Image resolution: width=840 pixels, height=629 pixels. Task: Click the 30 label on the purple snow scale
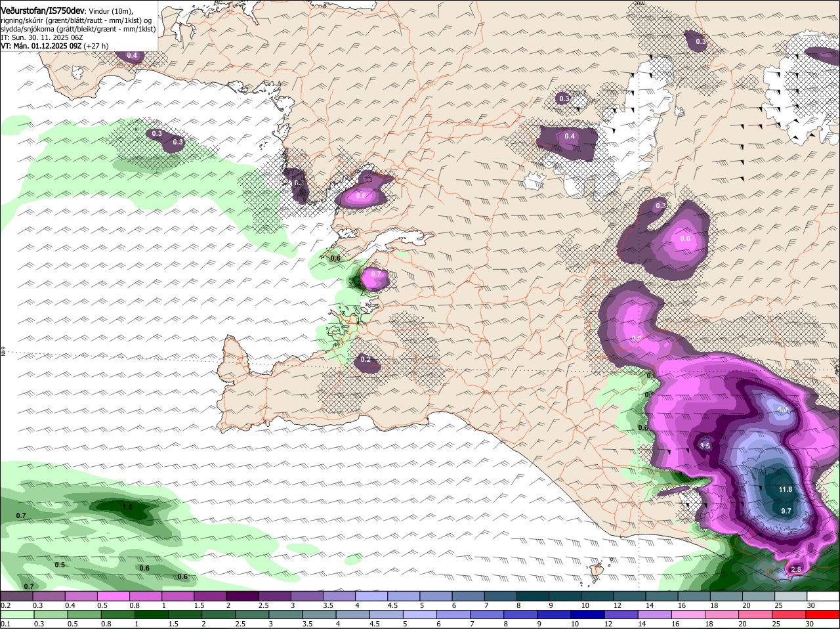[x=811, y=605]
